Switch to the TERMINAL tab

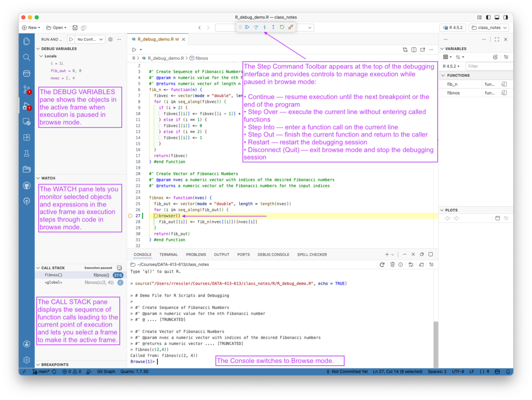pyautogui.click(x=169, y=255)
